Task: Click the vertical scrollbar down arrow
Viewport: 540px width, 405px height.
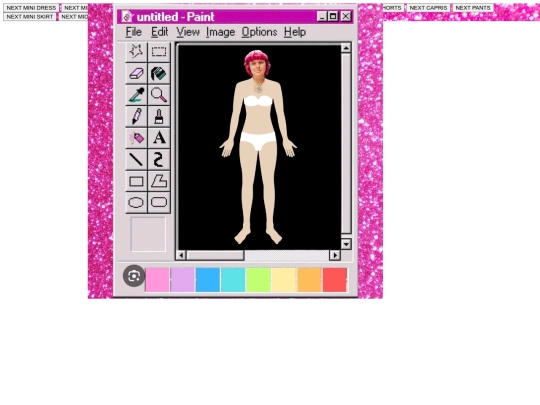Action: (346, 244)
